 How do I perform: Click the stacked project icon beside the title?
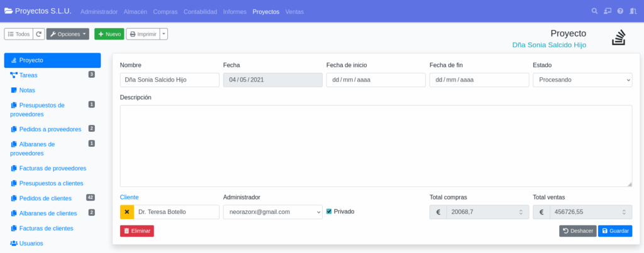coord(619,38)
